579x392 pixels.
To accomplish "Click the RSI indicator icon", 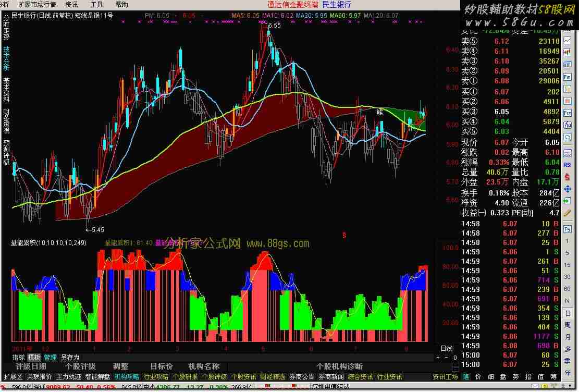I will tap(567, 164).
